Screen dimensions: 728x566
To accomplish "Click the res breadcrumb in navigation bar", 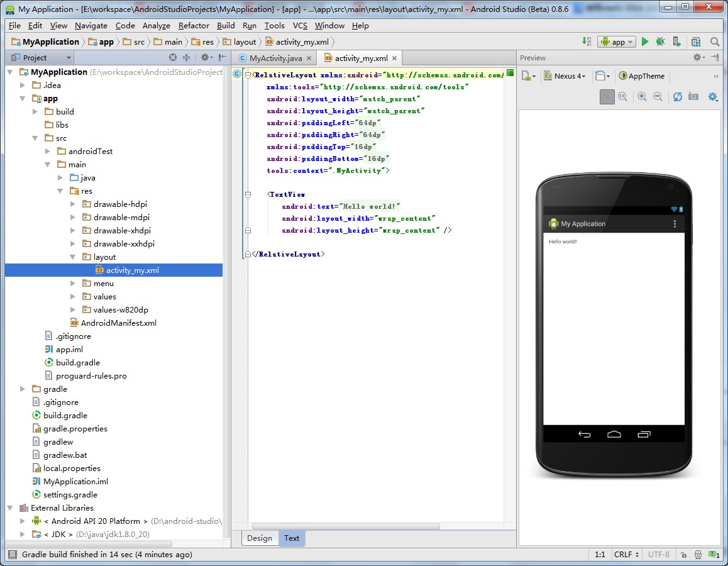I will pyautogui.click(x=202, y=42).
